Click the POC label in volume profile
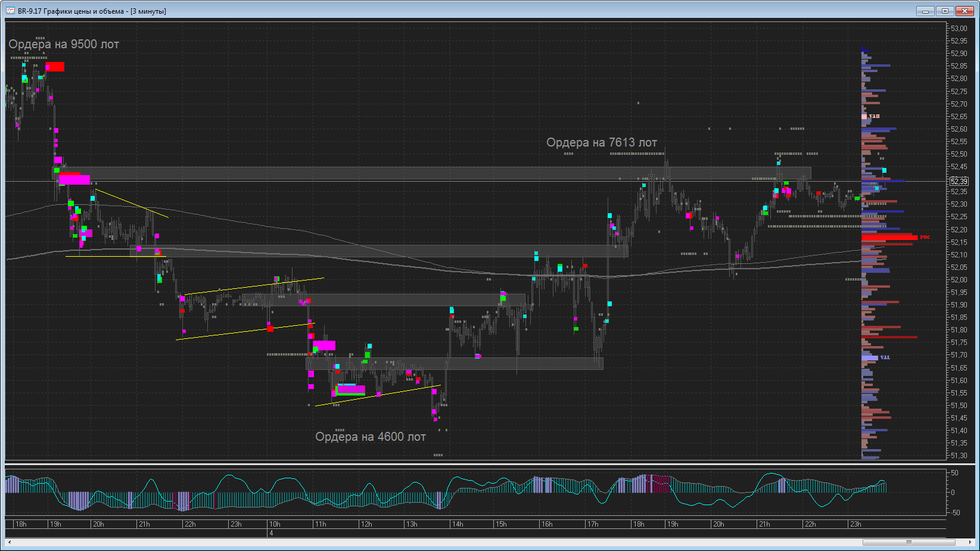This screenshot has height=551, width=980. [x=925, y=237]
